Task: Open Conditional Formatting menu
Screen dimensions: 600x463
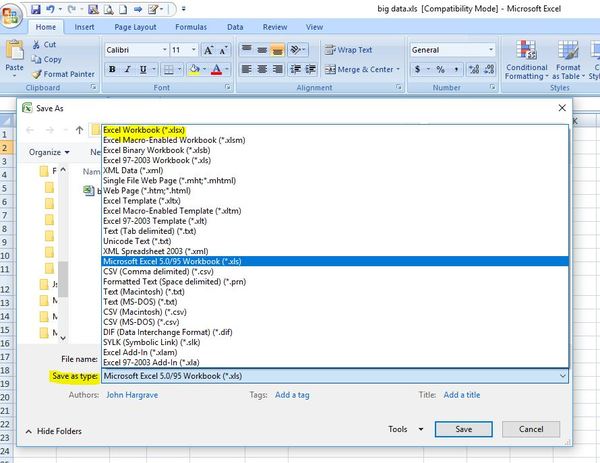Action: pos(527,60)
